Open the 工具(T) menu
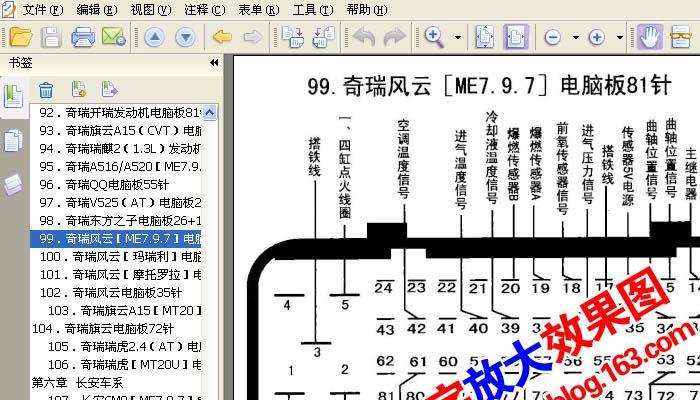The width and height of the screenshot is (700, 400). pos(313,10)
